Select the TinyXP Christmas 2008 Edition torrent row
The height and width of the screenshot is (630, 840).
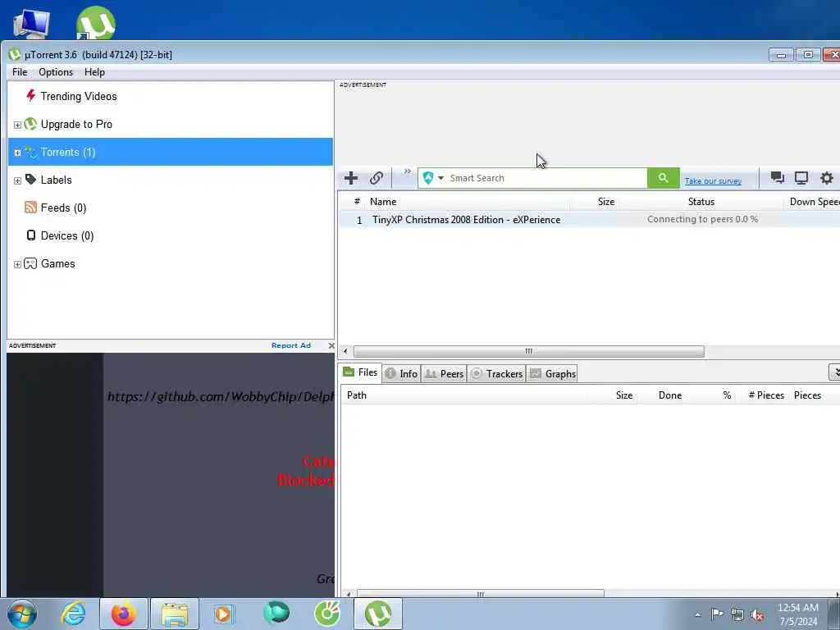(589, 220)
